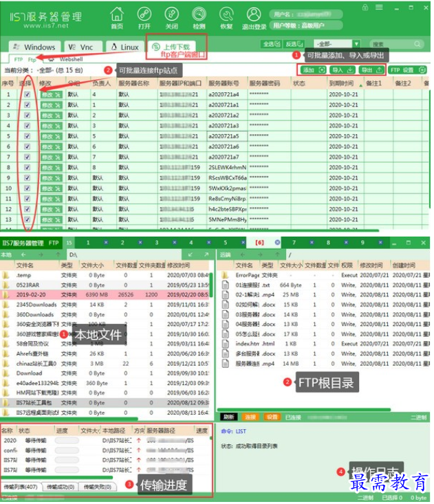Show the 传输失败(0) tab
Screen dimensions: 434x504
(x=98, y=487)
